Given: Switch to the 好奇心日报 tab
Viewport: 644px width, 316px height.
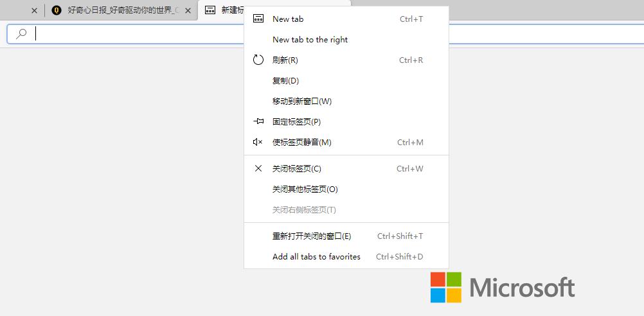Looking at the screenshot, I should tap(122, 10).
